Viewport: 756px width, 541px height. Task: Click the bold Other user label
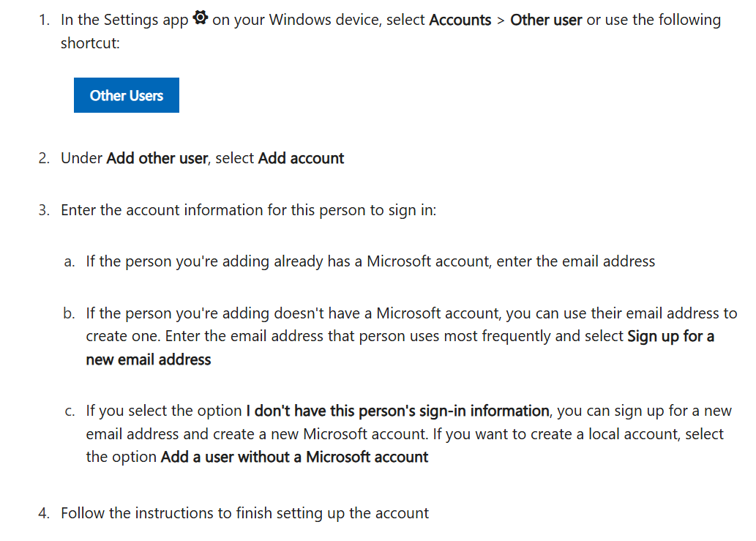point(545,20)
